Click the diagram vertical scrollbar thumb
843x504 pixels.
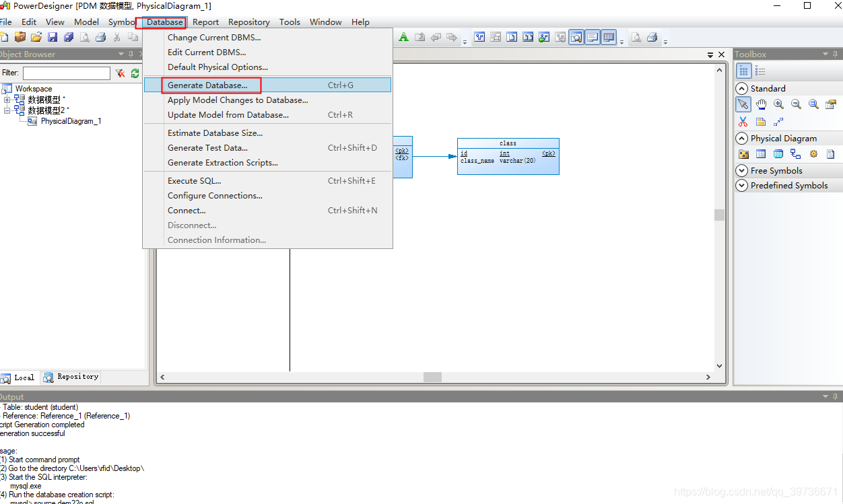pyautogui.click(x=719, y=215)
